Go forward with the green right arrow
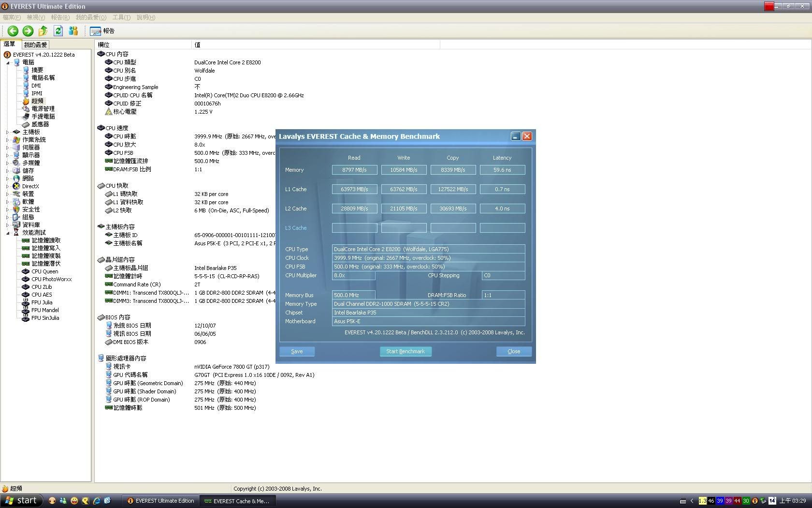 point(28,31)
